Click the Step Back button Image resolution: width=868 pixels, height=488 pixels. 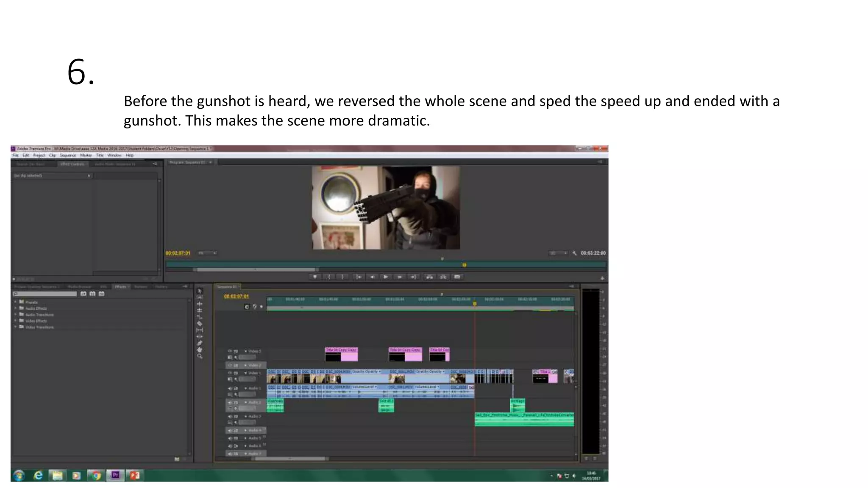click(x=372, y=277)
